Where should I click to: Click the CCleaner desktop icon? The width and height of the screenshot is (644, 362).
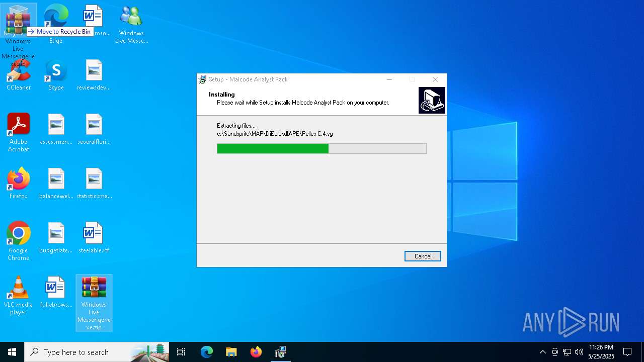point(19,75)
